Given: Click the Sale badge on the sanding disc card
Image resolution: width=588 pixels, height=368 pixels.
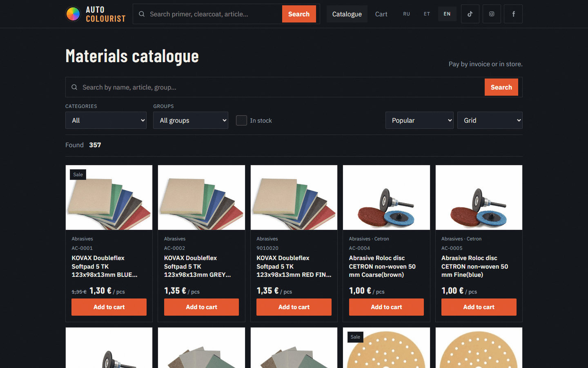Looking at the screenshot, I should (355, 337).
